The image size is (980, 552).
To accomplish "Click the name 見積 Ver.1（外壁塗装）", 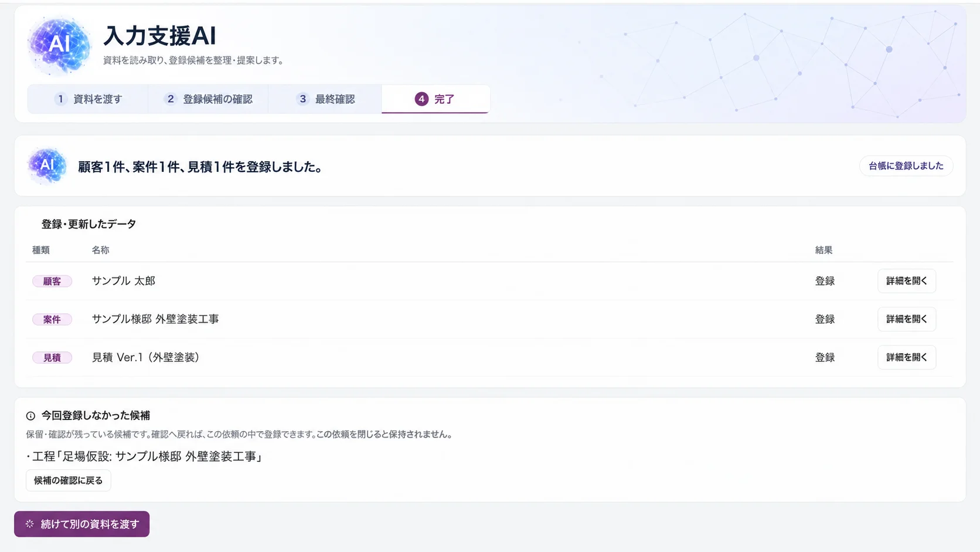I will [146, 357].
